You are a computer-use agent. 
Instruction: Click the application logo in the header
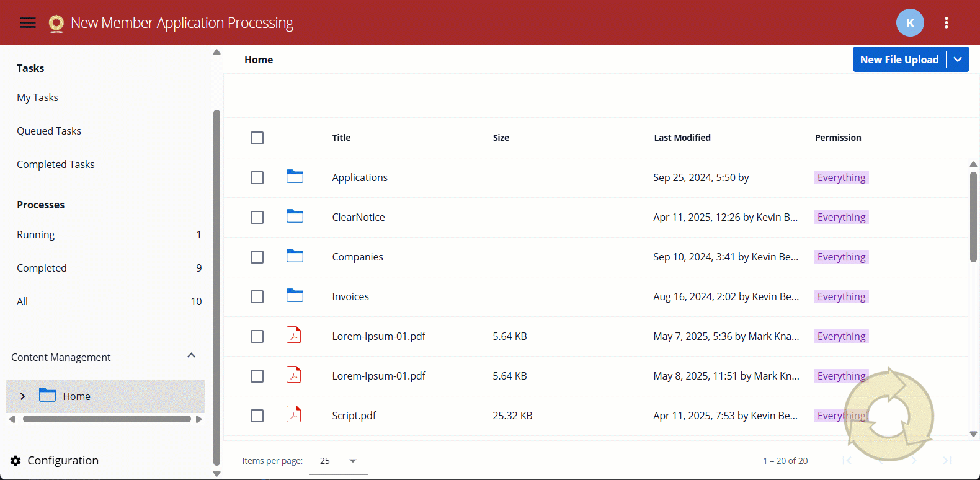point(56,24)
